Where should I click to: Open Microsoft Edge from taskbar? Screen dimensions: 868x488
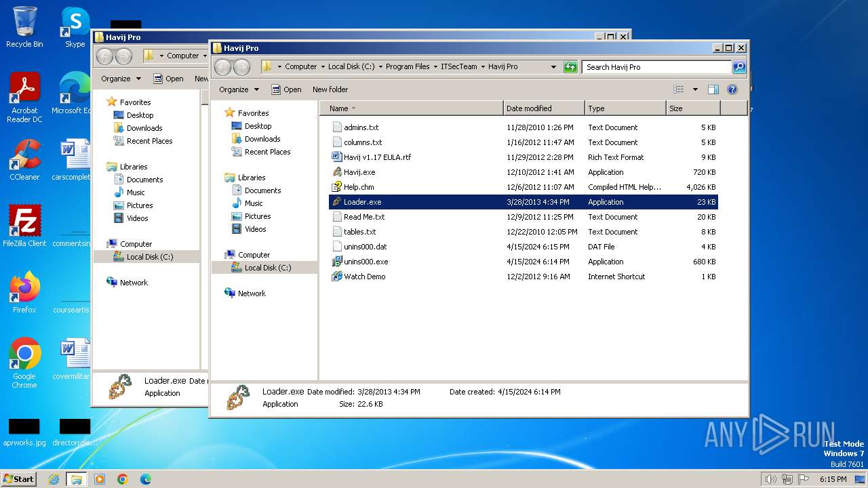point(146,479)
